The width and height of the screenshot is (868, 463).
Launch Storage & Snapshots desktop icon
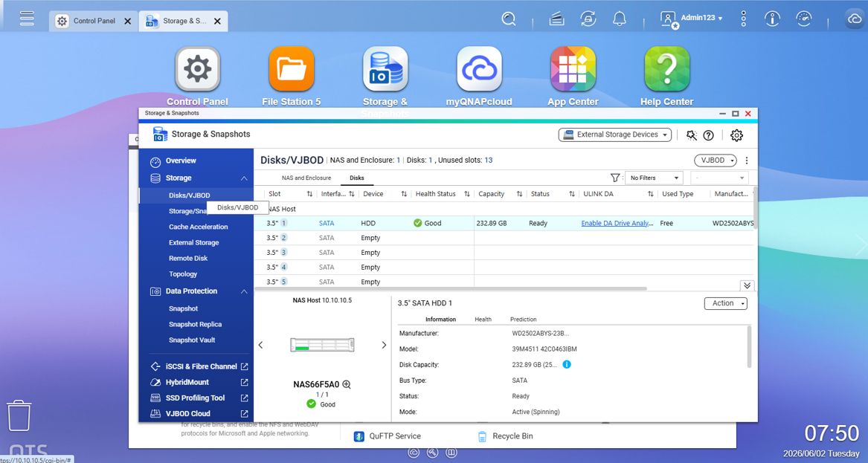[x=385, y=69]
